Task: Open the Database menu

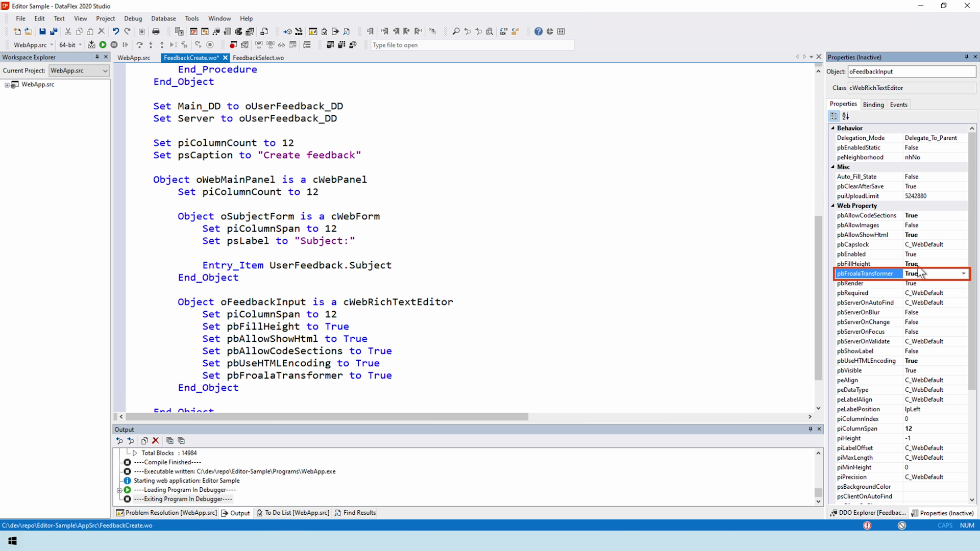Action: point(163,18)
